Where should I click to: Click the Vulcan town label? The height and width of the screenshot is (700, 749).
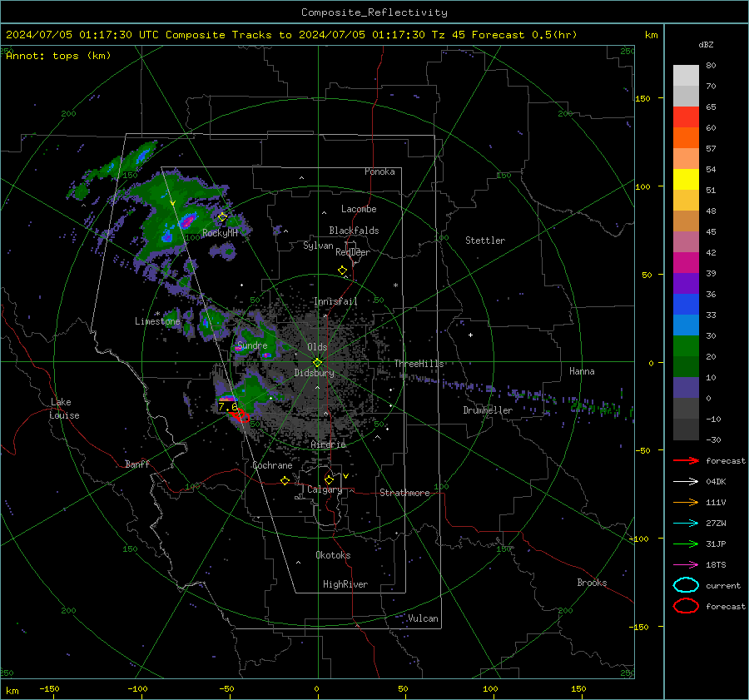423,618
